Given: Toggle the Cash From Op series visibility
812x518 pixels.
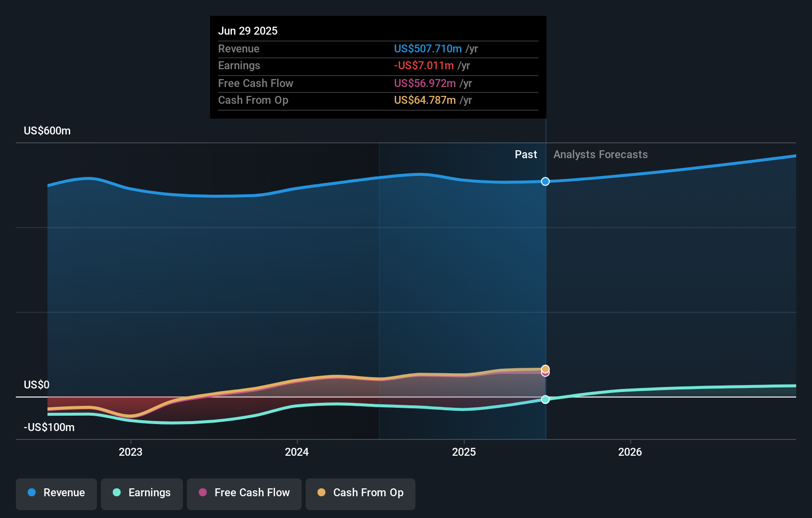Looking at the screenshot, I should coord(360,493).
